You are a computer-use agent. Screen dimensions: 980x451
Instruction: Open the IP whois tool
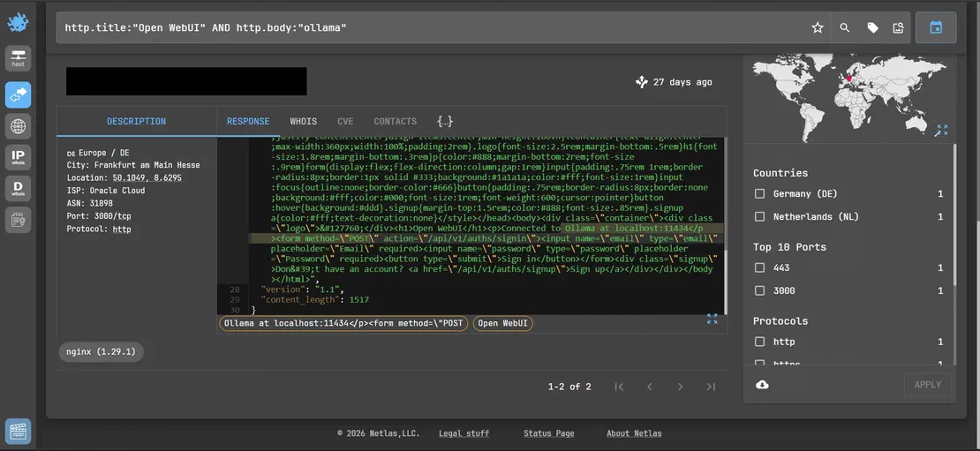[19, 157]
